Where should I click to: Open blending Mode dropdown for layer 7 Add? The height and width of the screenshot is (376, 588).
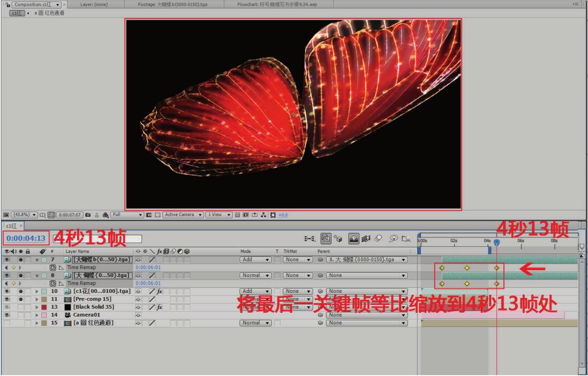pos(256,260)
